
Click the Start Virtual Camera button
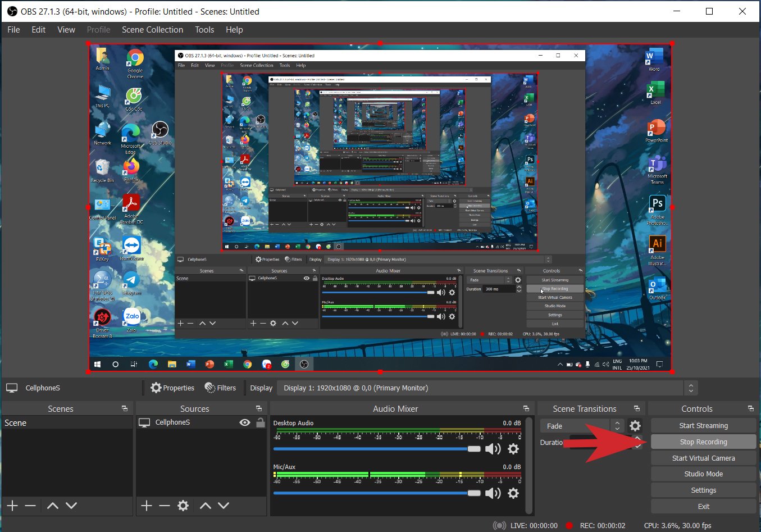tap(703, 458)
